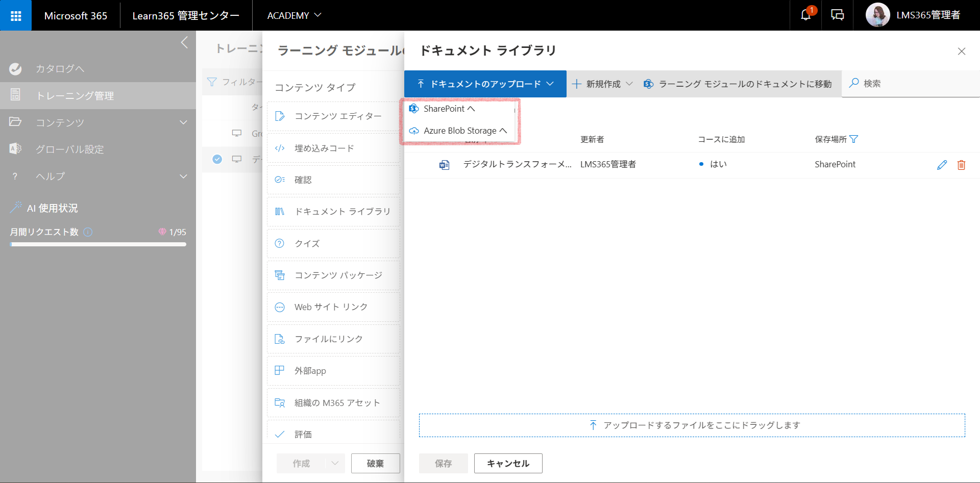Click the edit pencil for the Word document
The width and height of the screenshot is (980, 483).
[942, 165]
